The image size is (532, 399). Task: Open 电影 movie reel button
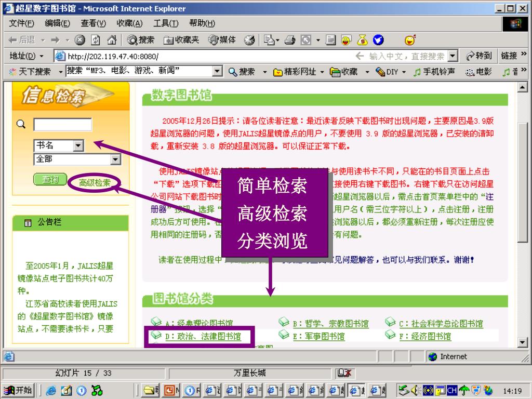(x=478, y=72)
